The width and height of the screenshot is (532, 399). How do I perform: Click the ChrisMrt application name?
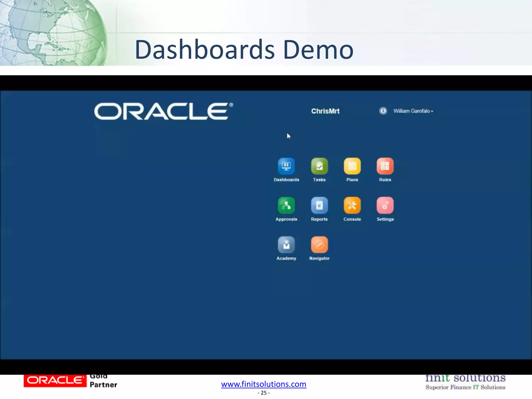point(325,111)
